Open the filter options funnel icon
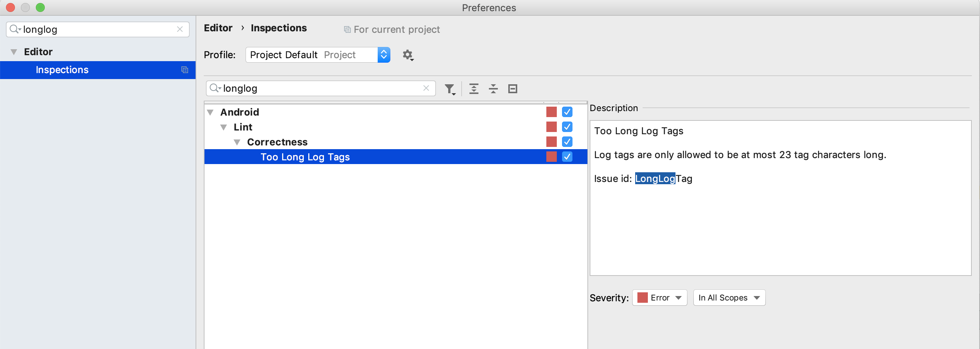Screen dimensions: 980x349 tap(450, 88)
